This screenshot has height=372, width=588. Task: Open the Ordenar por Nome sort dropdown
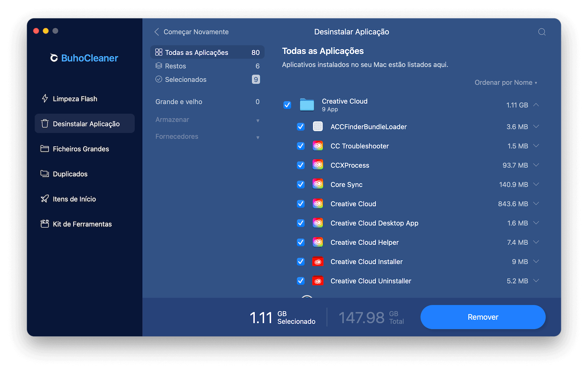click(506, 82)
